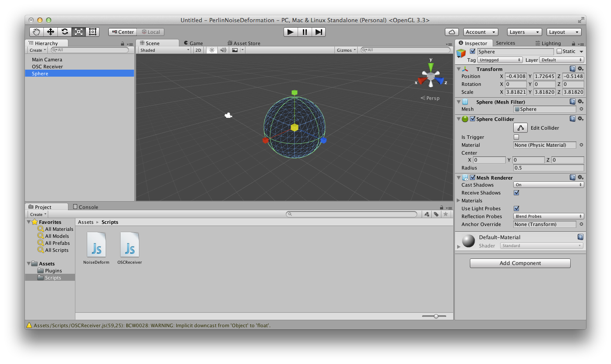Toggle scene audio speaker icon
This screenshot has height=364, width=611.
coord(223,50)
